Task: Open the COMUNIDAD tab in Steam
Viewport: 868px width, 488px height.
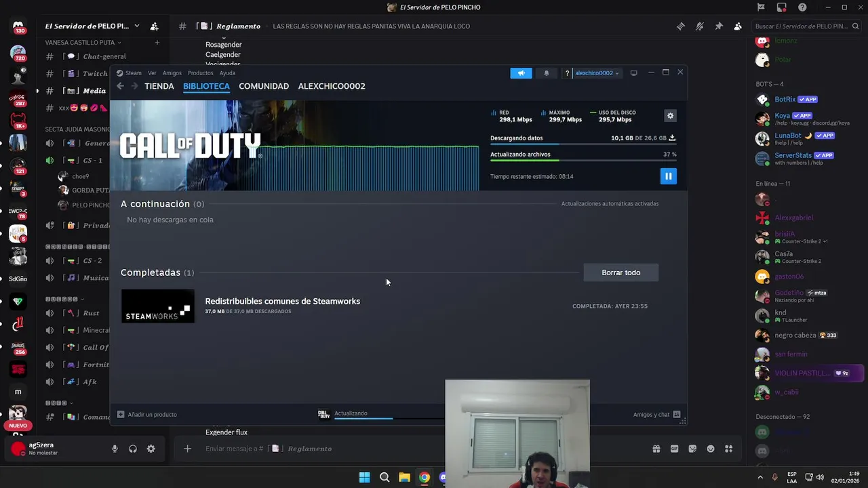Action: pos(264,86)
